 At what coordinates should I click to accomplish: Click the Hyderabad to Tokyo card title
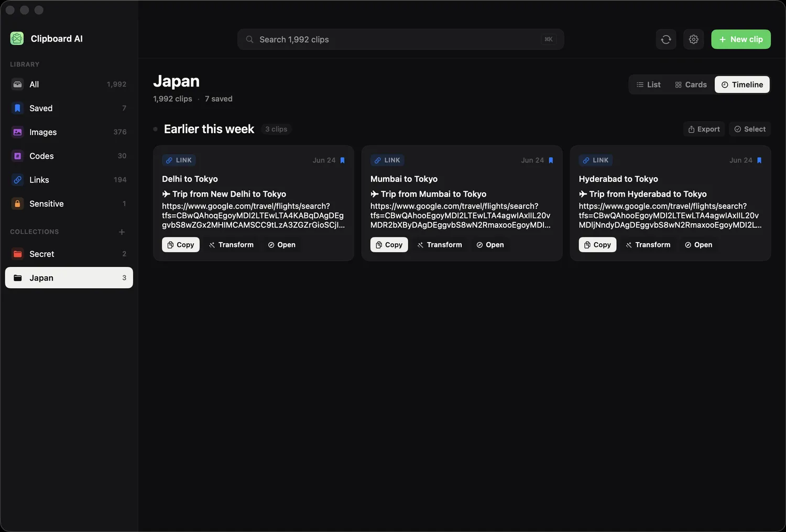point(618,179)
